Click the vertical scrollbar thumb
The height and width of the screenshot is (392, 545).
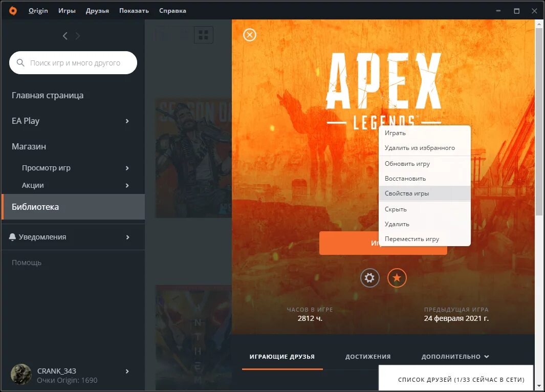pos(539,122)
